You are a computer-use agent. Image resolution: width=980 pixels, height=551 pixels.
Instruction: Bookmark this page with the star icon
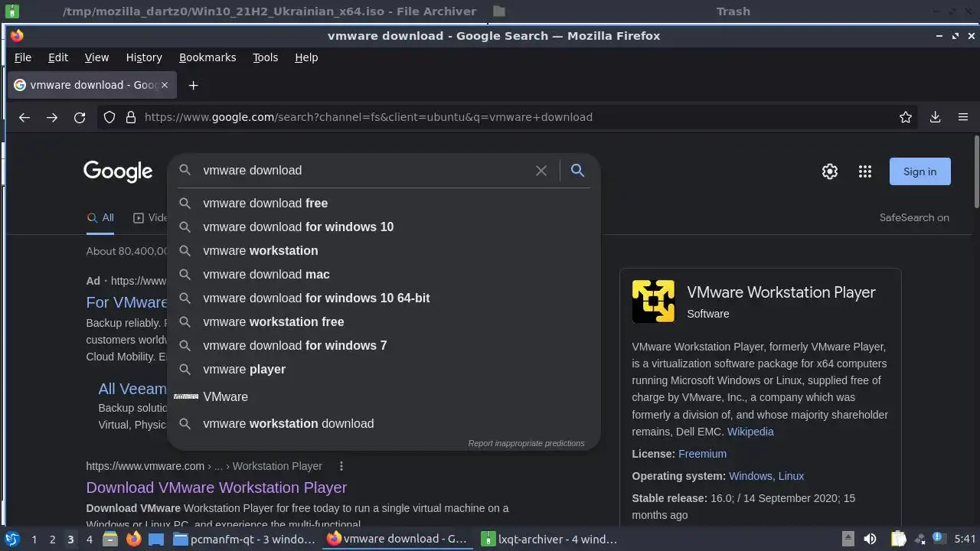click(906, 117)
